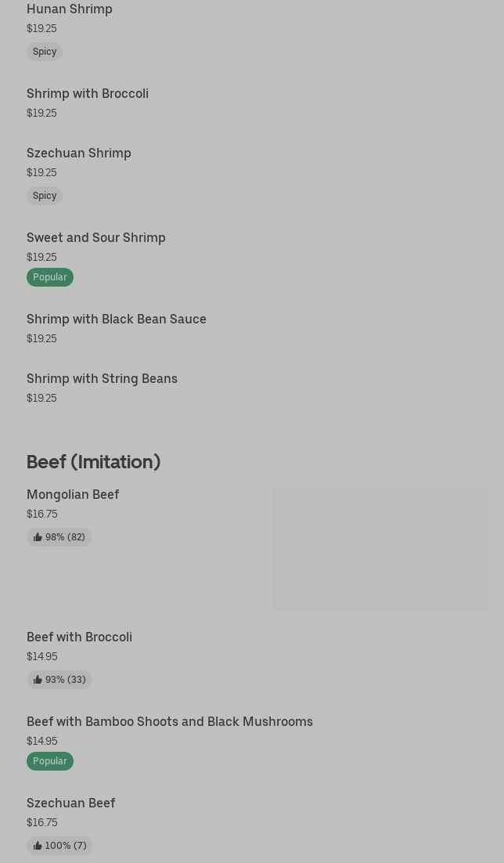Open Shrimp with Black Bean Sauce
This screenshot has width=504, height=863.
(117, 319)
